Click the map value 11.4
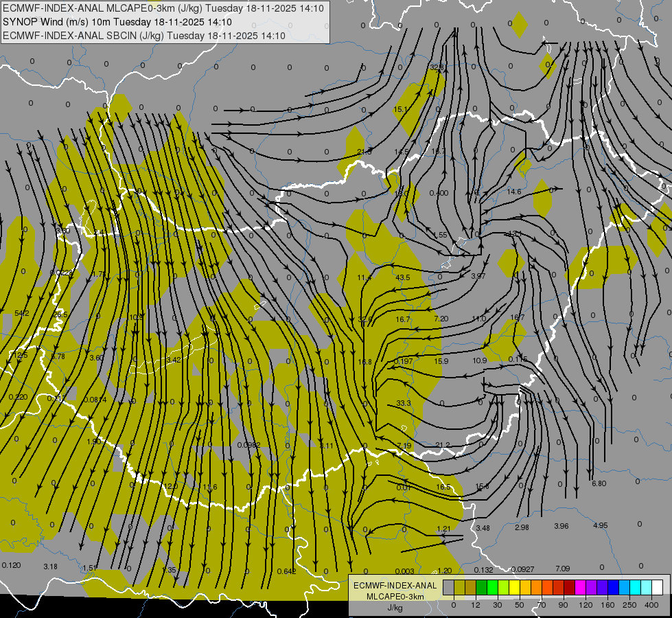 click(x=364, y=277)
